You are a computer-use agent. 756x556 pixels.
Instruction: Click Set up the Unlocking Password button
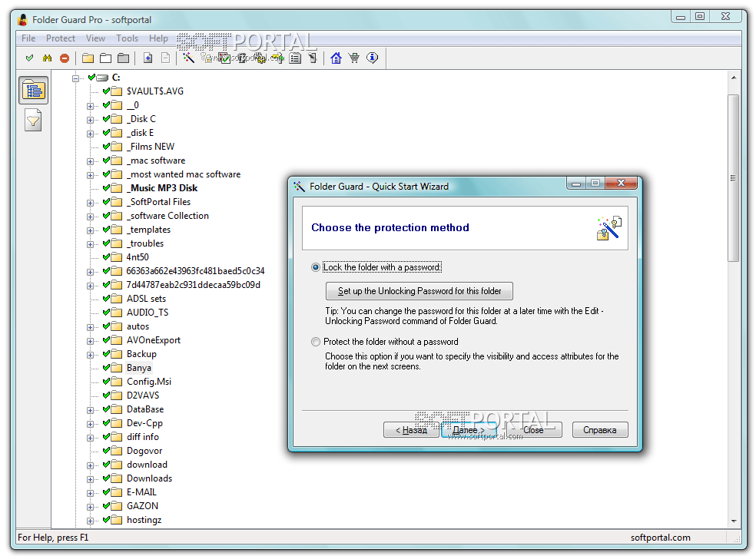click(419, 291)
